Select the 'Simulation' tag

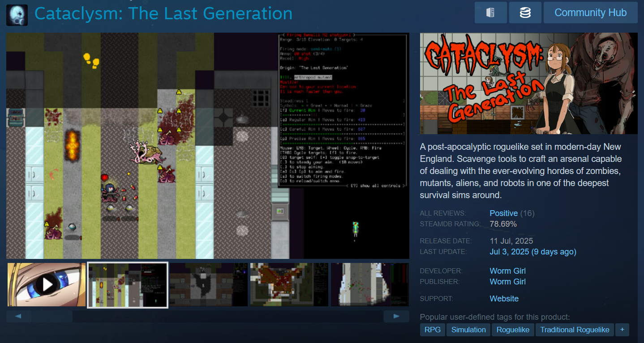point(468,330)
